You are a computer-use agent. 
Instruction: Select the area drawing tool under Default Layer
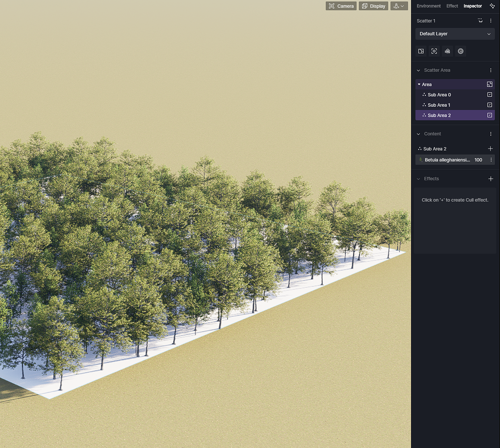pyautogui.click(x=421, y=51)
